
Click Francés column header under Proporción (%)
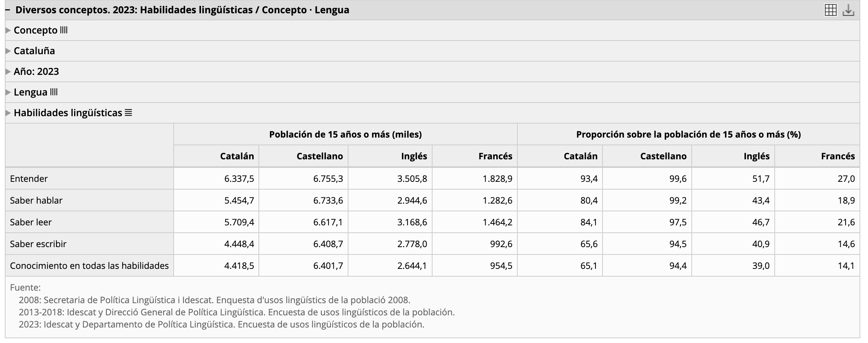[x=837, y=156]
